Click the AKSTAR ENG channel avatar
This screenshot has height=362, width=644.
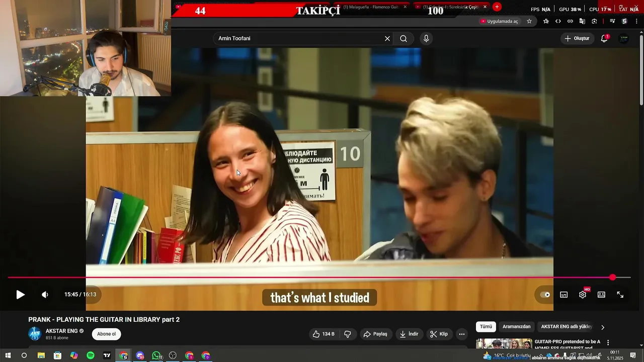pos(35,334)
